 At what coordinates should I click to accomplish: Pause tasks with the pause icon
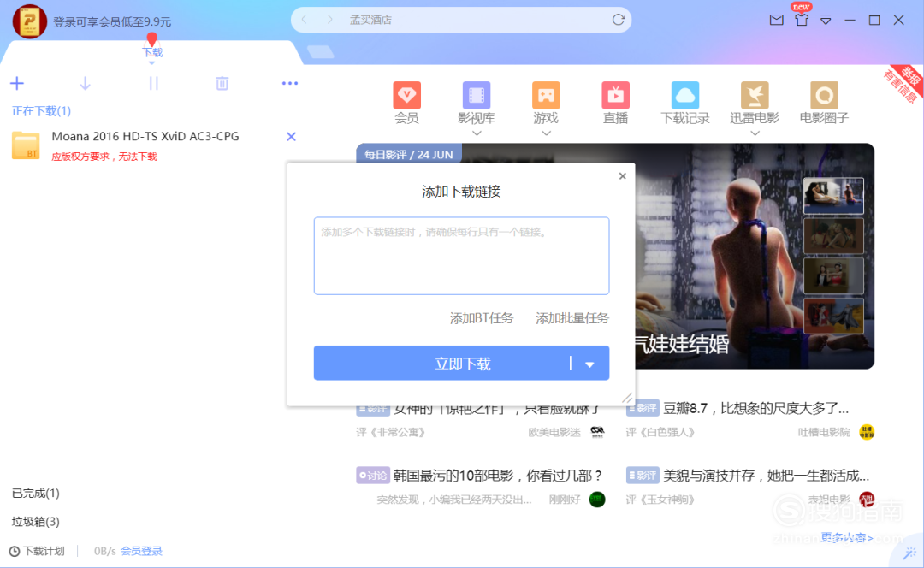coord(154,84)
